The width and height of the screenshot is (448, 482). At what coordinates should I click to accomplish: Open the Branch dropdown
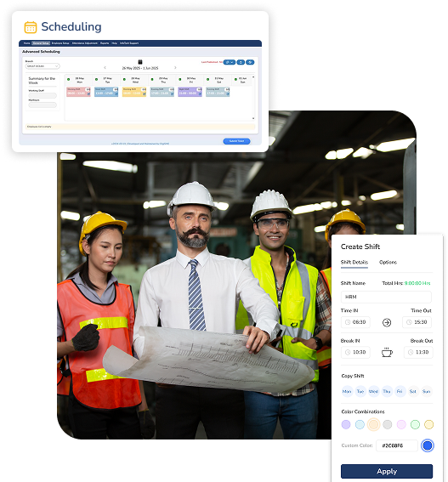tap(43, 66)
